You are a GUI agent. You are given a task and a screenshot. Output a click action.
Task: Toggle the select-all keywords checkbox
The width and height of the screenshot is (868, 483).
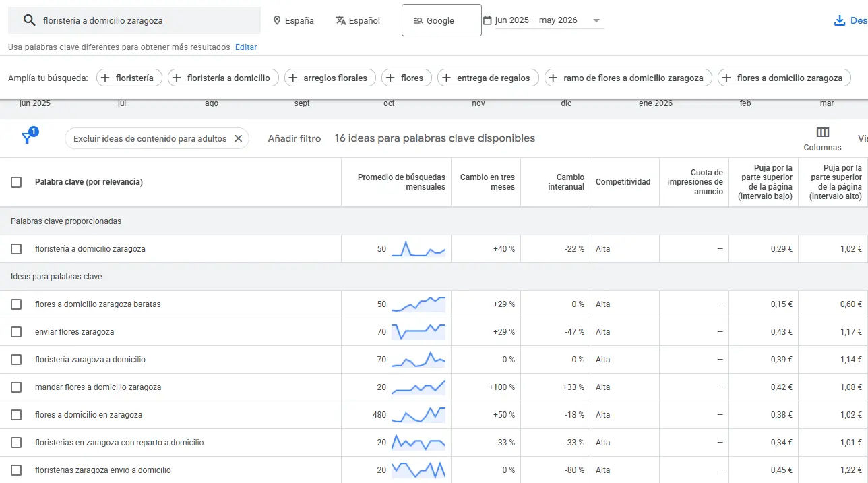point(16,182)
